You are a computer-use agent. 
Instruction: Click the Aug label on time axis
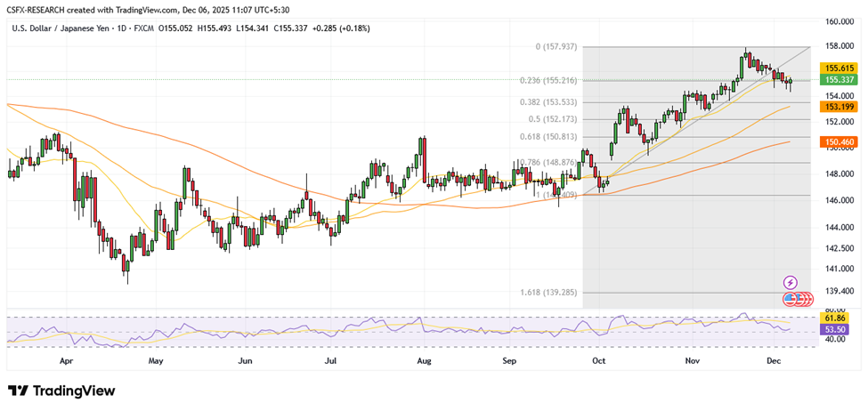tap(424, 362)
